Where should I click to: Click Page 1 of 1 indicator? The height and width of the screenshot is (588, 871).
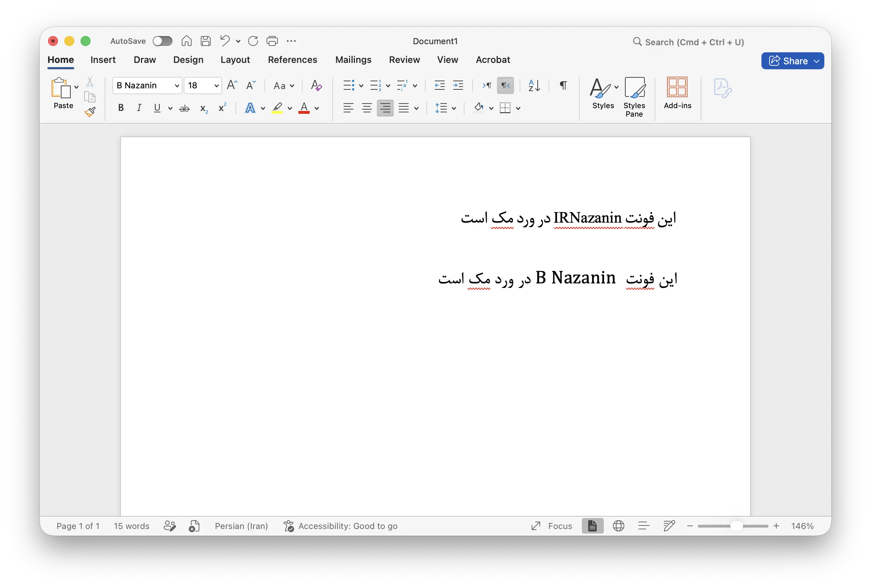(x=78, y=526)
